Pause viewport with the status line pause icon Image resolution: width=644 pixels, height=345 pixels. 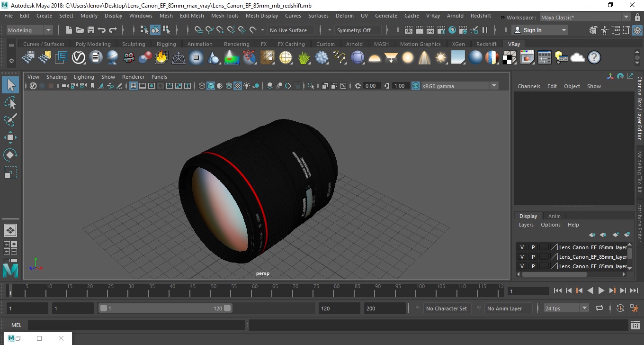[485, 30]
